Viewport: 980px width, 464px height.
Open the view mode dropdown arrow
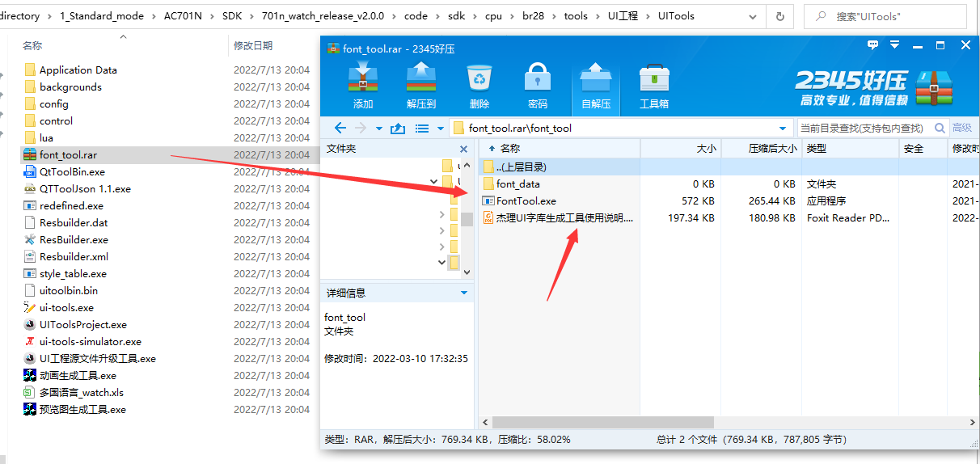coord(441,128)
